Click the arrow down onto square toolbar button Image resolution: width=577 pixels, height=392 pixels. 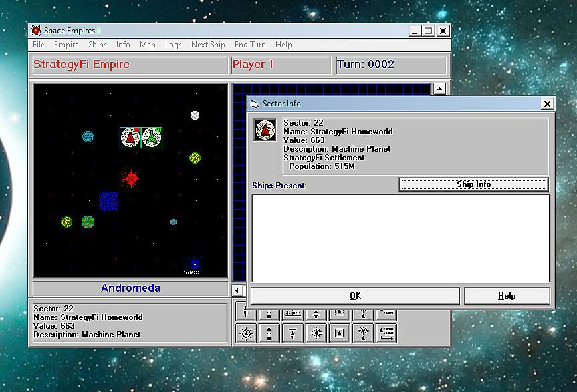point(269,315)
